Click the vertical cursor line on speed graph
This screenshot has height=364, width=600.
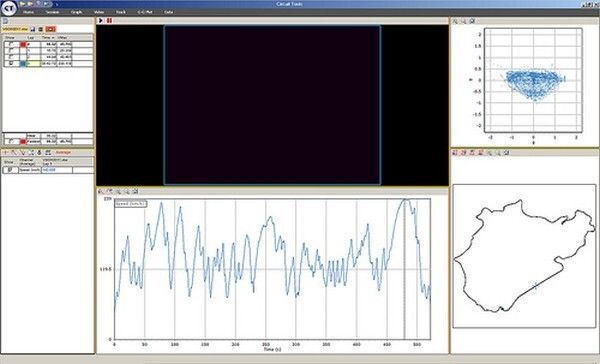[x=404, y=269]
